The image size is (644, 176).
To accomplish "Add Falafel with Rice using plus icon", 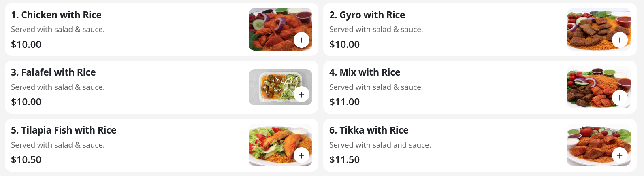I will (x=301, y=94).
